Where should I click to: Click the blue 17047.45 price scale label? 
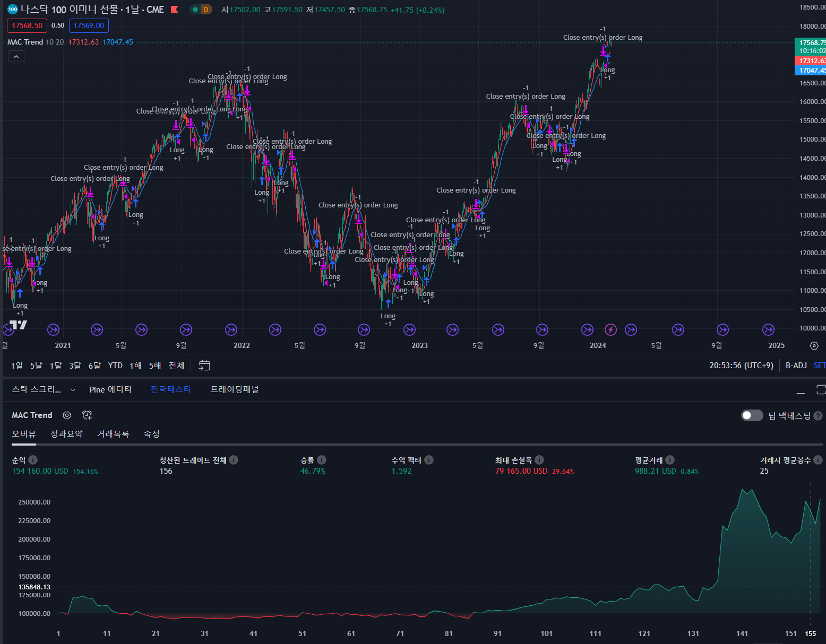click(811, 70)
